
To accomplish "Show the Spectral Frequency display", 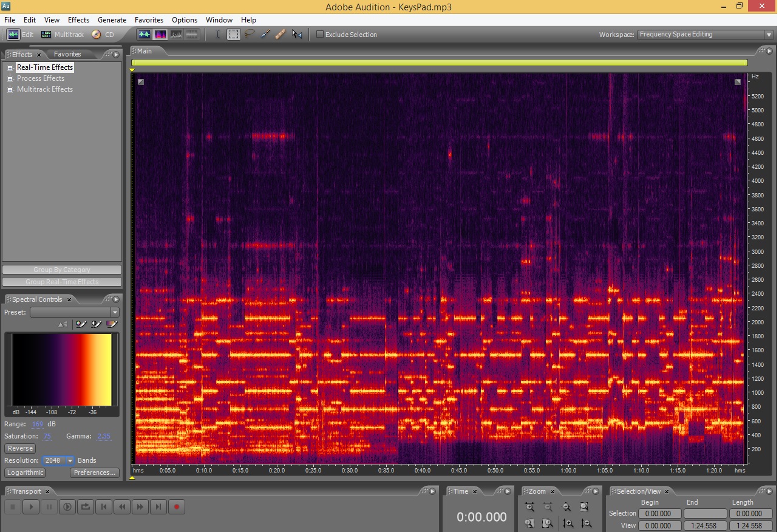I will (x=160, y=35).
